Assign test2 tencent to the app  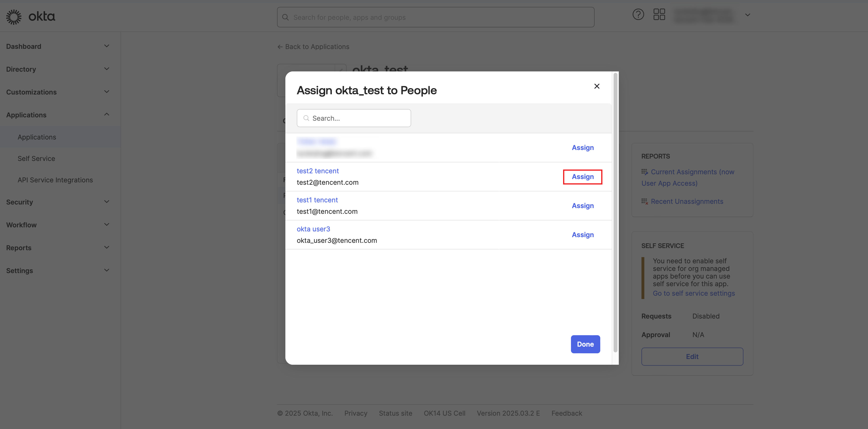(x=582, y=177)
